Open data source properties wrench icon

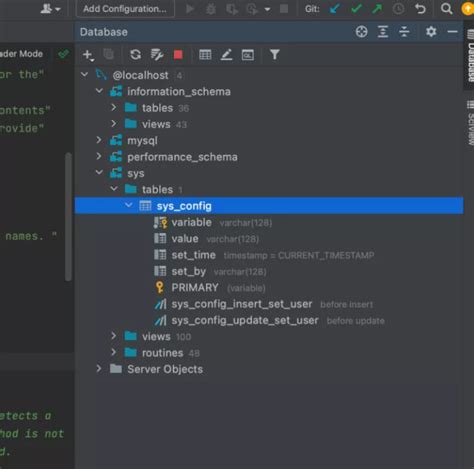tap(157, 55)
